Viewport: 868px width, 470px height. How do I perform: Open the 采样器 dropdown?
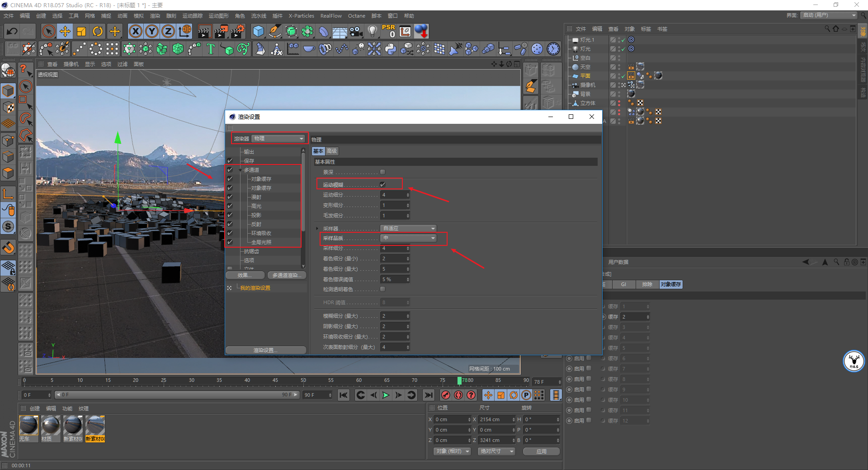coord(408,228)
